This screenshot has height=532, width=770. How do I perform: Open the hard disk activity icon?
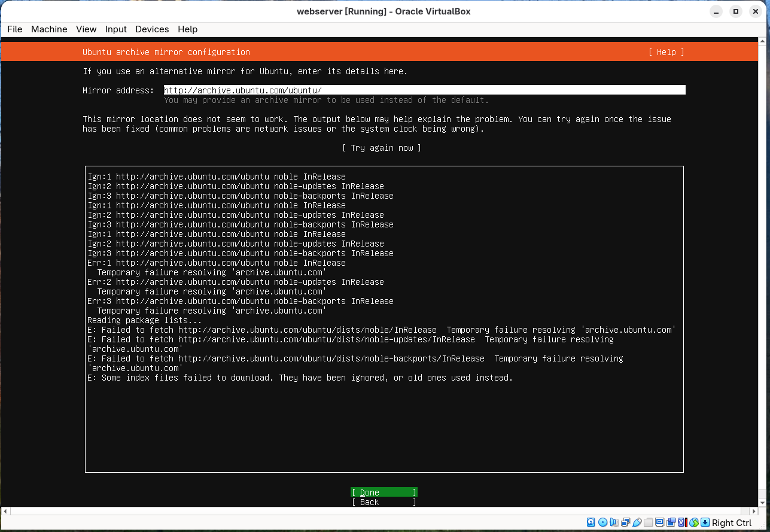coord(591,522)
